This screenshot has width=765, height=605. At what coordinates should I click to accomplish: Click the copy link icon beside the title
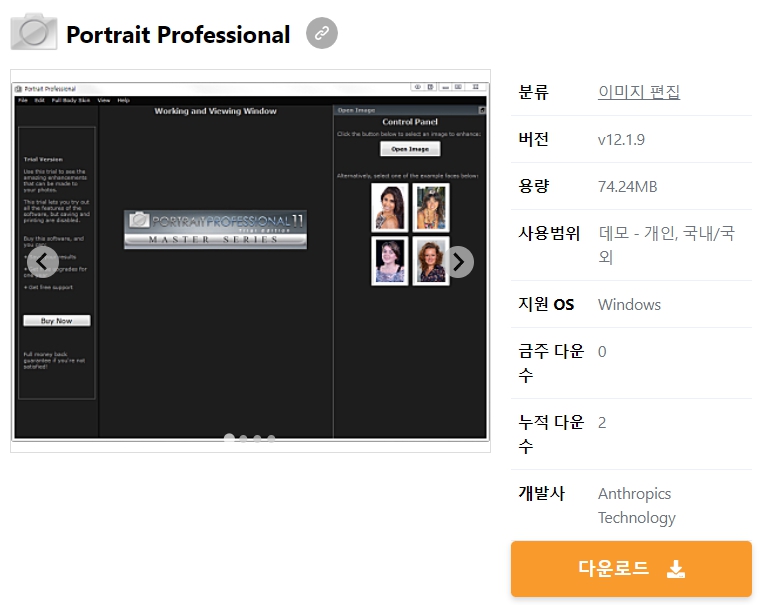[322, 33]
